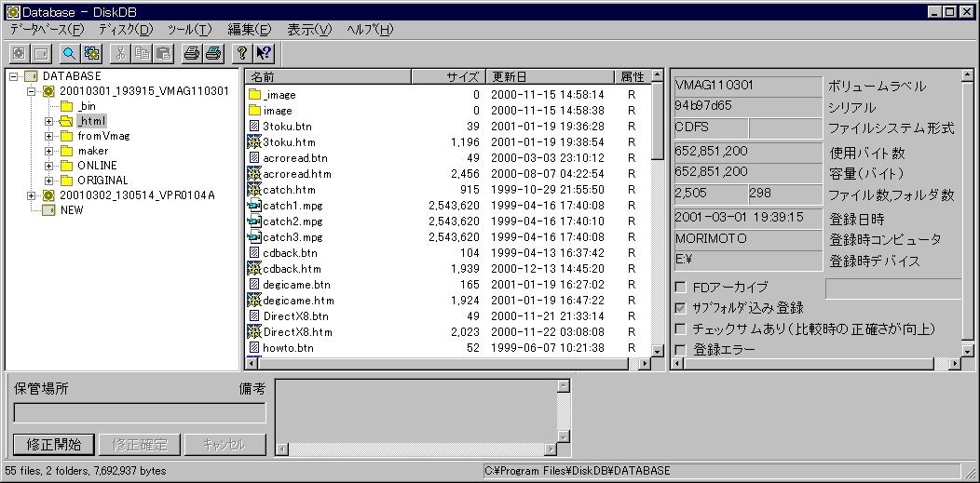Collapse the DATABASE root node
The image size is (980, 483).
point(14,76)
